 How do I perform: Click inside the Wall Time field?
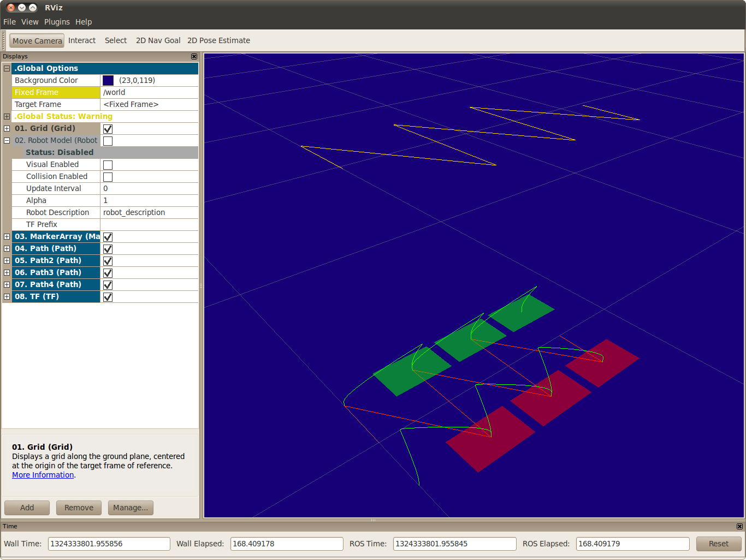(109, 544)
